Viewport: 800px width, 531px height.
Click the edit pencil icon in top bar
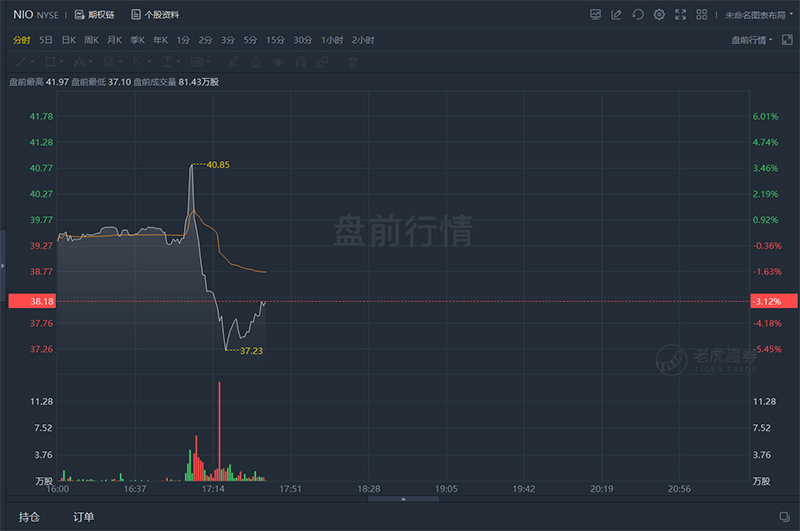click(616, 15)
